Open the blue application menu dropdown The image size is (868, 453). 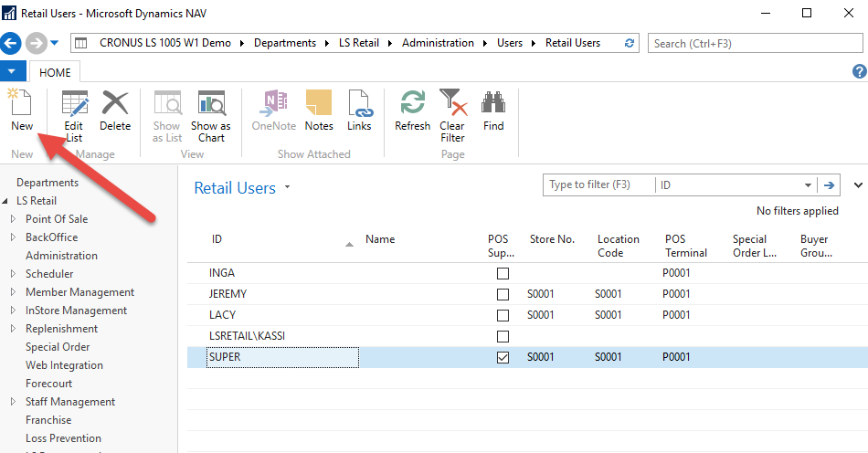coord(11,71)
